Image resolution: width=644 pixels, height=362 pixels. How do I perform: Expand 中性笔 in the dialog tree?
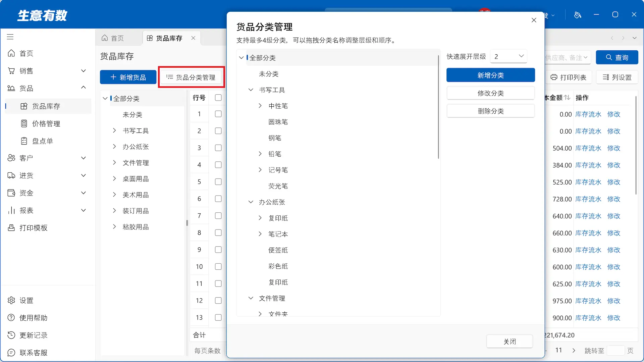(260, 106)
